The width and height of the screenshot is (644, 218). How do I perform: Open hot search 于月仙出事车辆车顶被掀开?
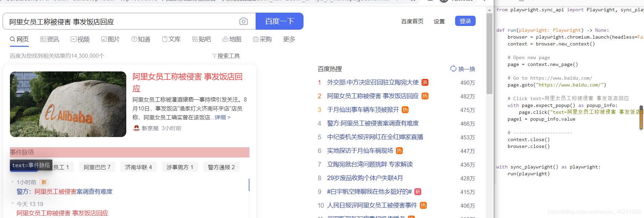(x=363, y=110)
